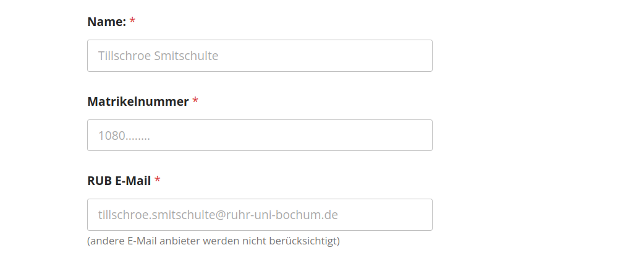Select the RUB E-Mail input field

(x=260, y=215)
